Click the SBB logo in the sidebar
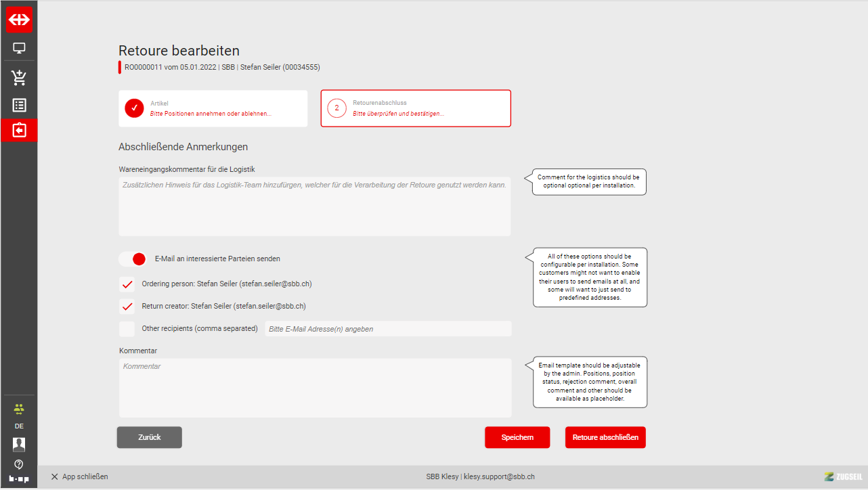Screen dimensions: 868x490 19,20
